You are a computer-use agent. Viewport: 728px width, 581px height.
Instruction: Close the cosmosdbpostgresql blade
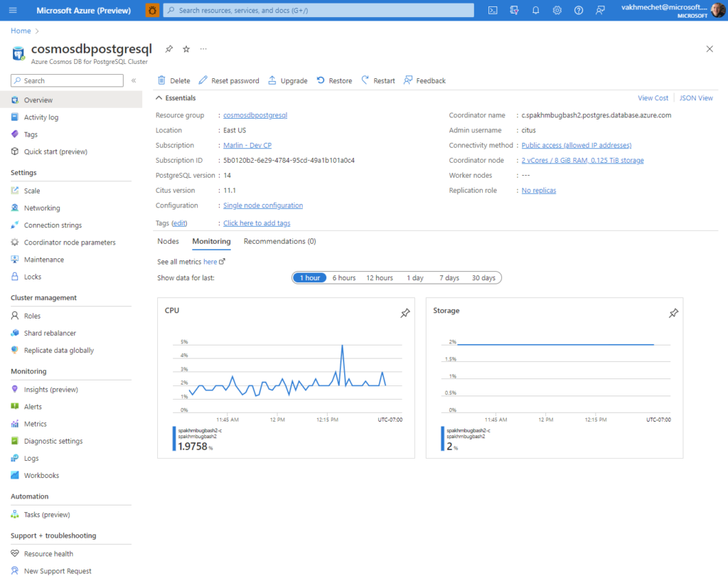click(710, 49)
